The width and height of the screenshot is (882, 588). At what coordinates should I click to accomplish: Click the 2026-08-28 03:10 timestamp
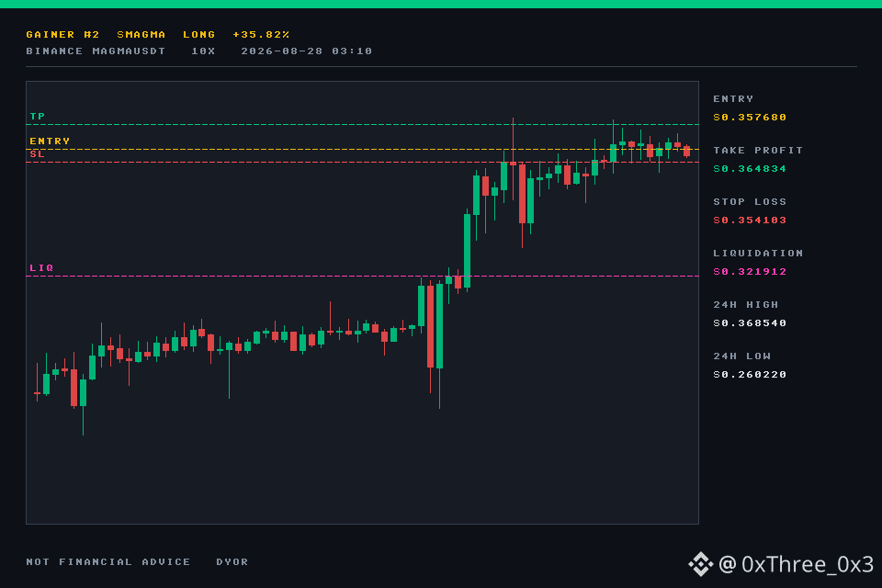[307, 51]
